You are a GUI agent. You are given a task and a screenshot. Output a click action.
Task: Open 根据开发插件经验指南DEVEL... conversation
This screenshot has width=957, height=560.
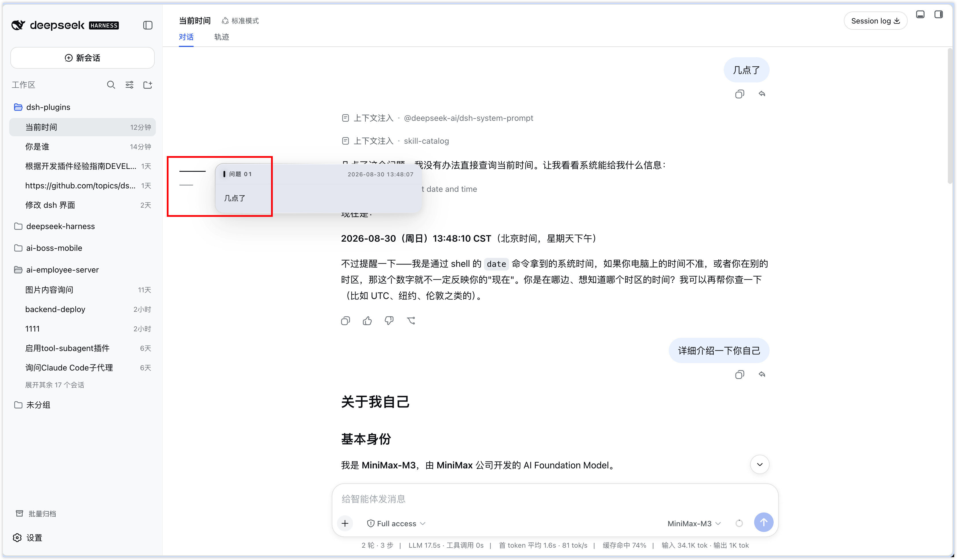click(83, 166)
